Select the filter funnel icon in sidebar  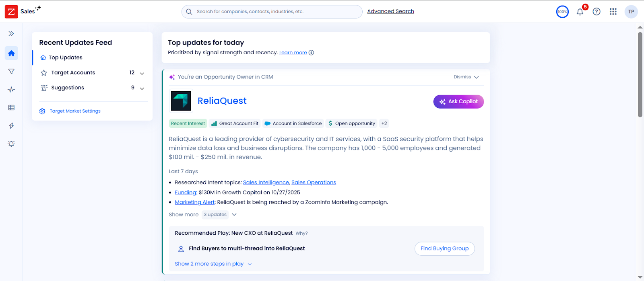[11, 72]
